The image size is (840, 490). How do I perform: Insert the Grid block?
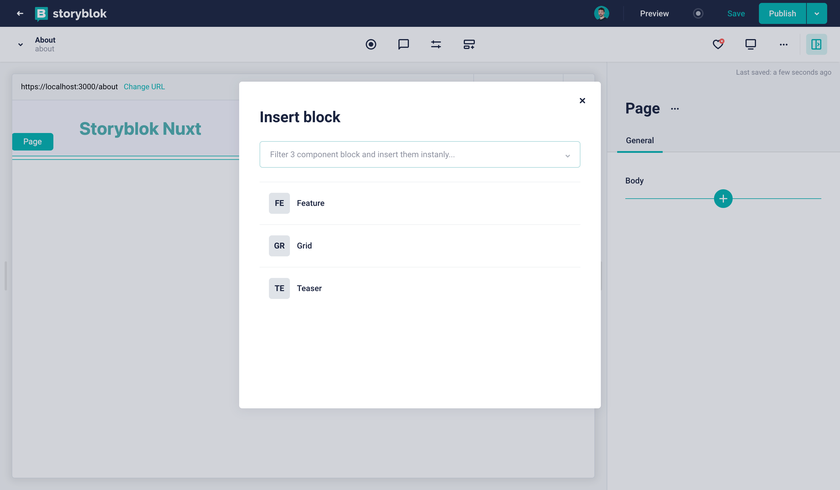coord(419,245)
